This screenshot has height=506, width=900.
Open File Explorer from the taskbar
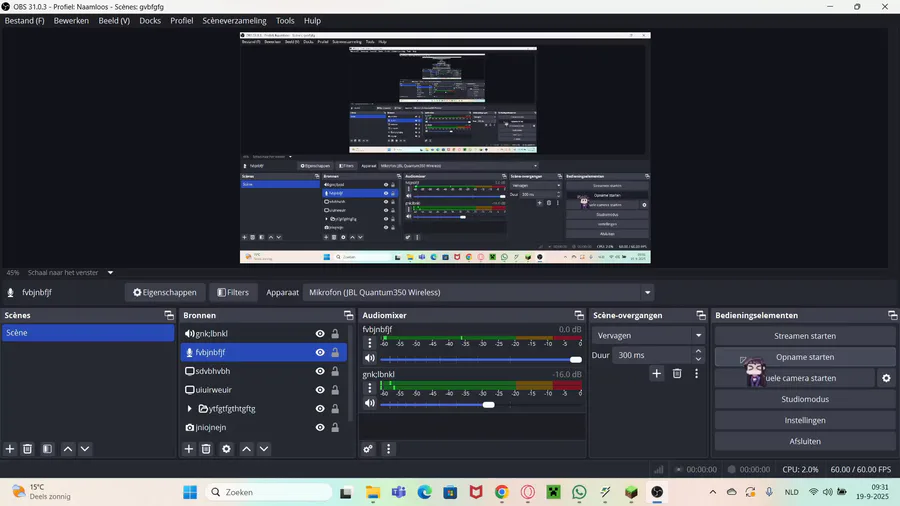[373, 492]
